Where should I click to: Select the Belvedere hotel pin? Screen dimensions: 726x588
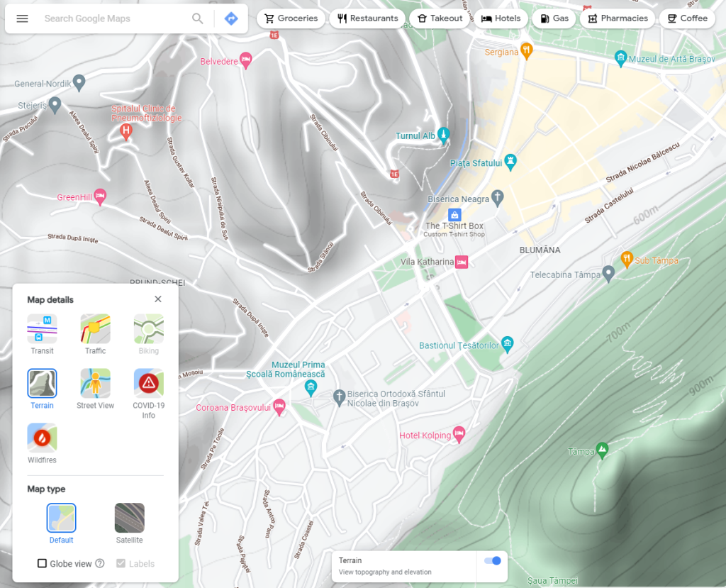pos(246,60)
